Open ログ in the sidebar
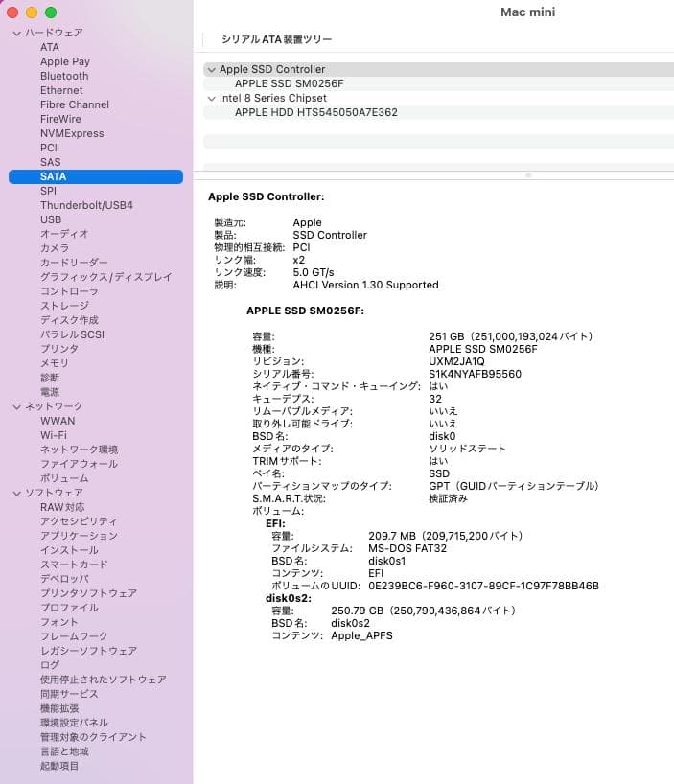This screenshot has width=674, height=784. pyautogui.click(x=50, y=666)
